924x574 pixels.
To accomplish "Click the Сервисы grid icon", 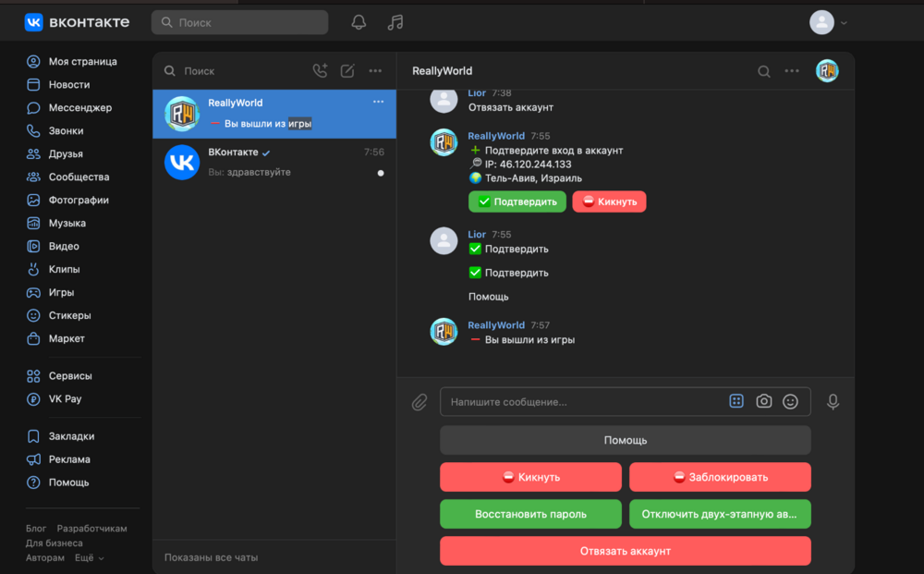I will pos(33,376).
